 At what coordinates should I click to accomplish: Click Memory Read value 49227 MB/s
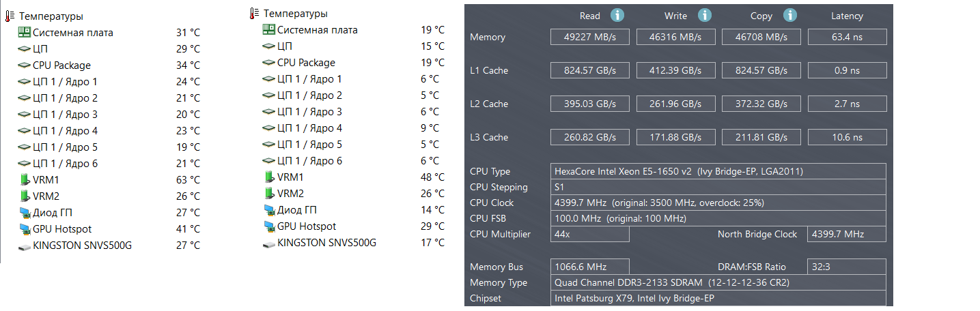coord(590,37)
